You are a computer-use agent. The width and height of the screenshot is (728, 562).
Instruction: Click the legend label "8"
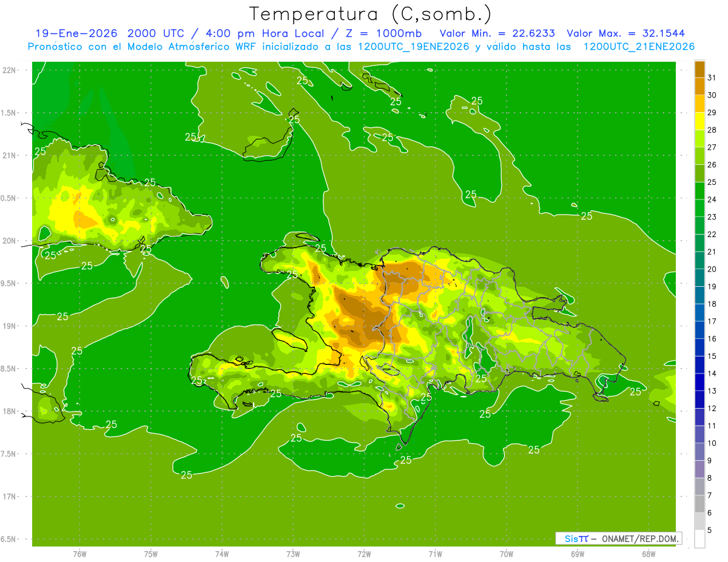coord(710,478)
